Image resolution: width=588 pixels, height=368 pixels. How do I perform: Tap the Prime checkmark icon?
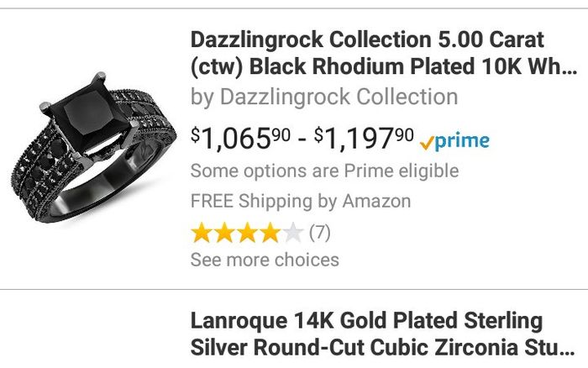(x=426, y=142)
